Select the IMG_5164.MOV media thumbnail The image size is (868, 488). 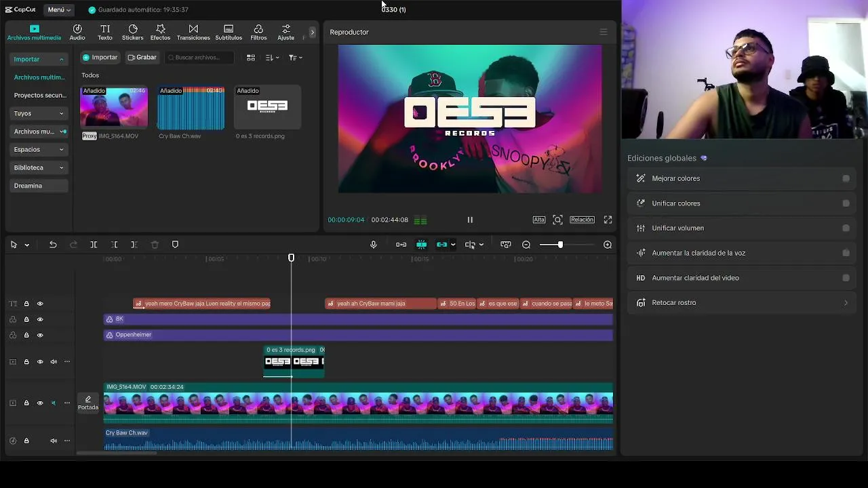114,107
